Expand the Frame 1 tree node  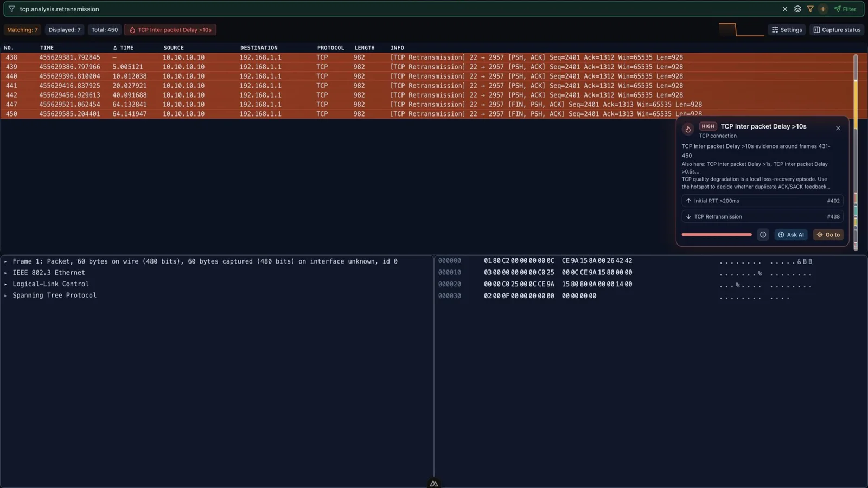(x=6, y=261)
